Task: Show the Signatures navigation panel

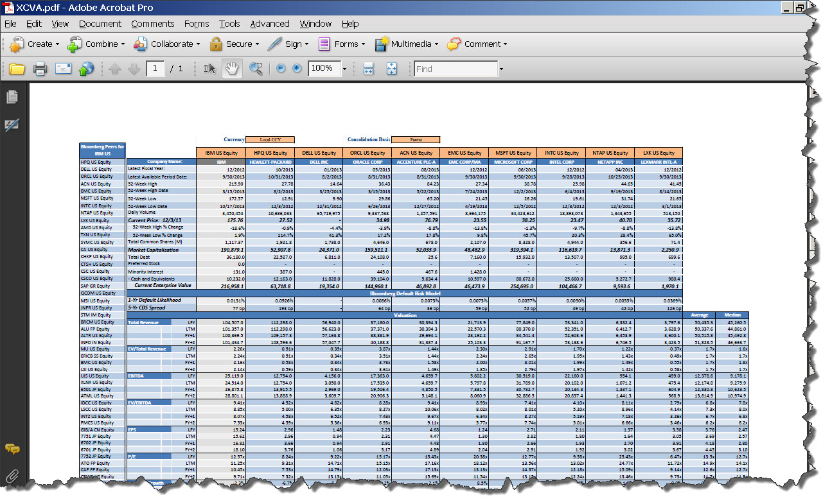Action: coord(12,125)
